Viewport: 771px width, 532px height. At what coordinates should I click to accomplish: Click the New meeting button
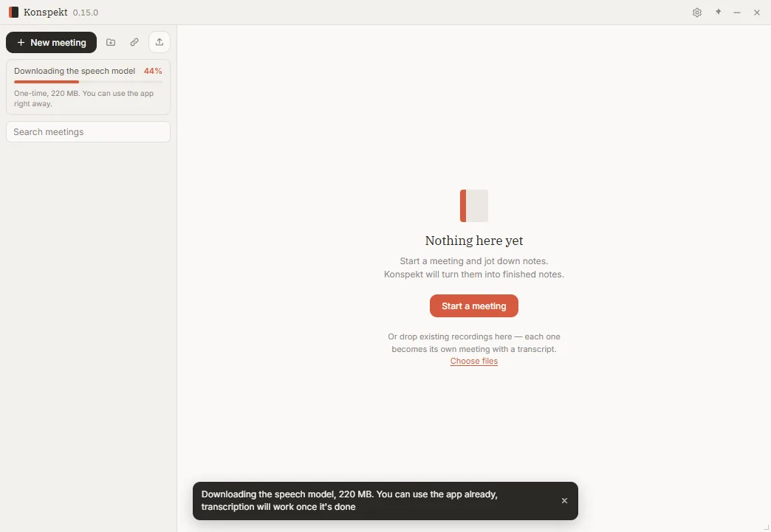point(51,43)
